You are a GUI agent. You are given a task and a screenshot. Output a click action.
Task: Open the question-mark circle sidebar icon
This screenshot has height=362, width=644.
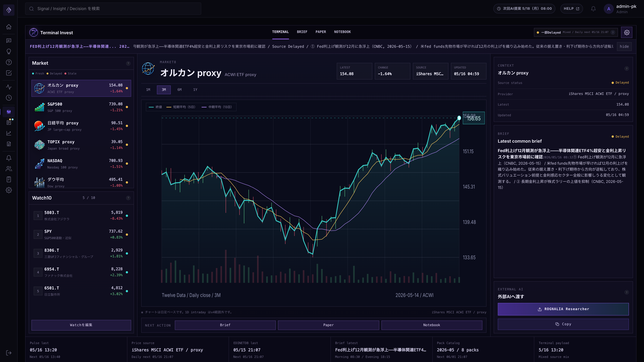(9, 62)
